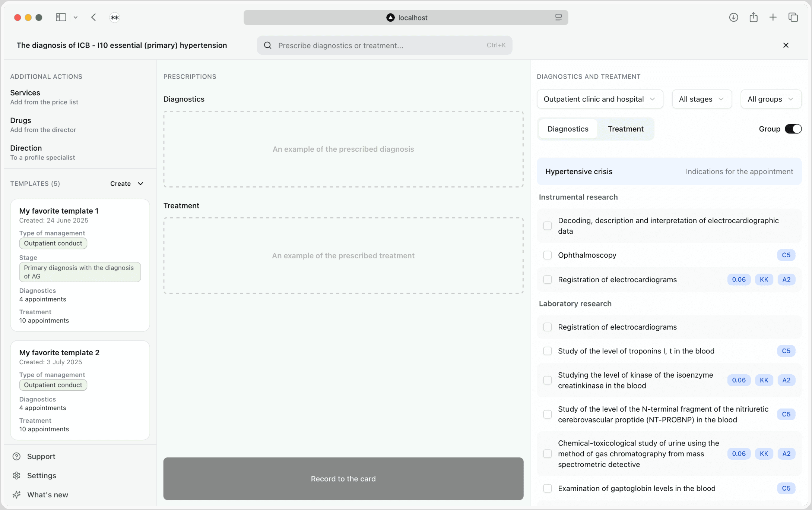Open the browser downloads icon
The image size is (812, 510).
click(x=733, y=18)
